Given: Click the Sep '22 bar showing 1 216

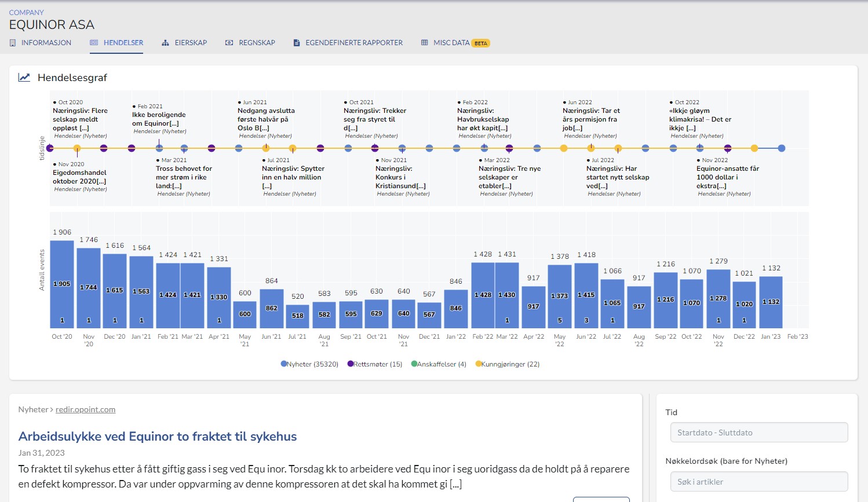Looking at the screenshot, I should [x=665, y=300].
